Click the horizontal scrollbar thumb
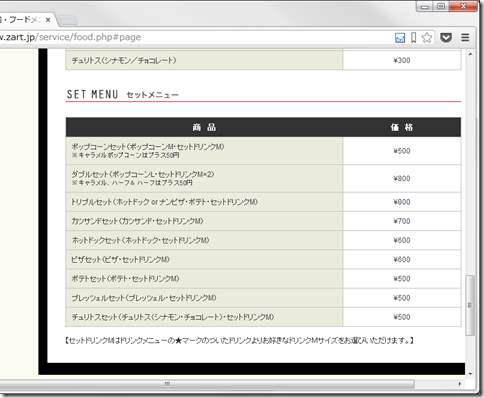 tap(207, 384)
